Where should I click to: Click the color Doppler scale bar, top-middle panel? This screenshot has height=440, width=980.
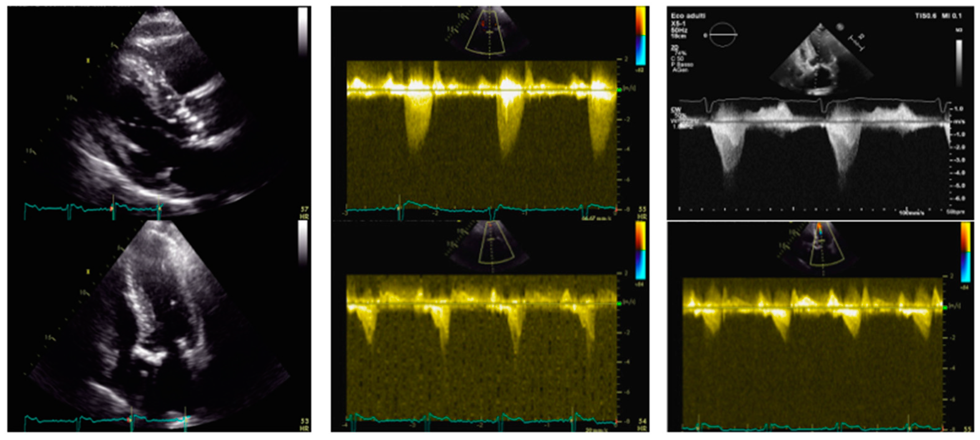click(x=640, y=36)
